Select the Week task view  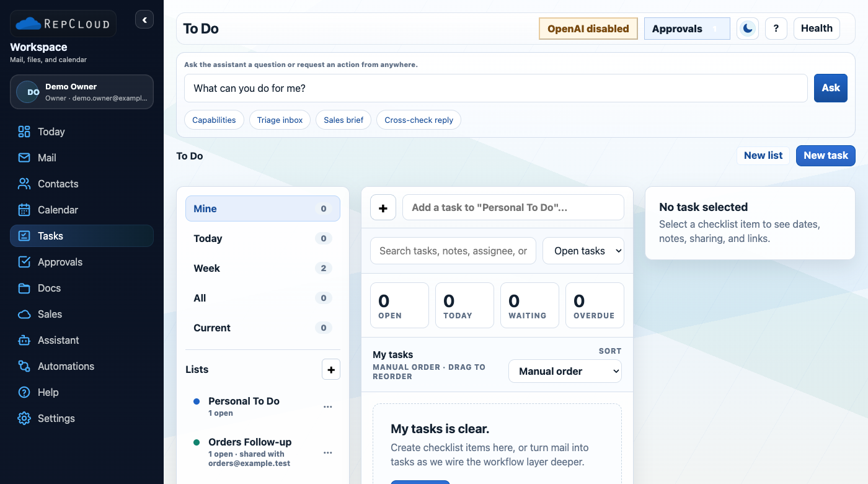[x=263, y=268]
